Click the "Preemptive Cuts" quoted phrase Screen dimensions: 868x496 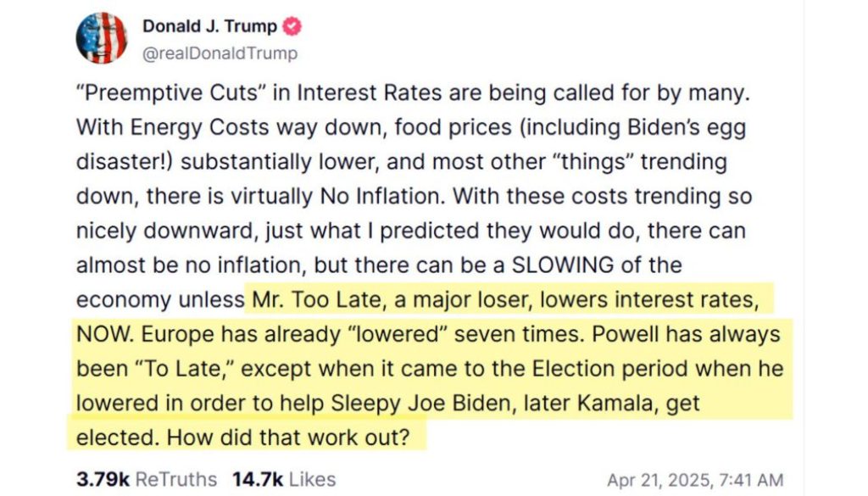click(x=171, y=93)
